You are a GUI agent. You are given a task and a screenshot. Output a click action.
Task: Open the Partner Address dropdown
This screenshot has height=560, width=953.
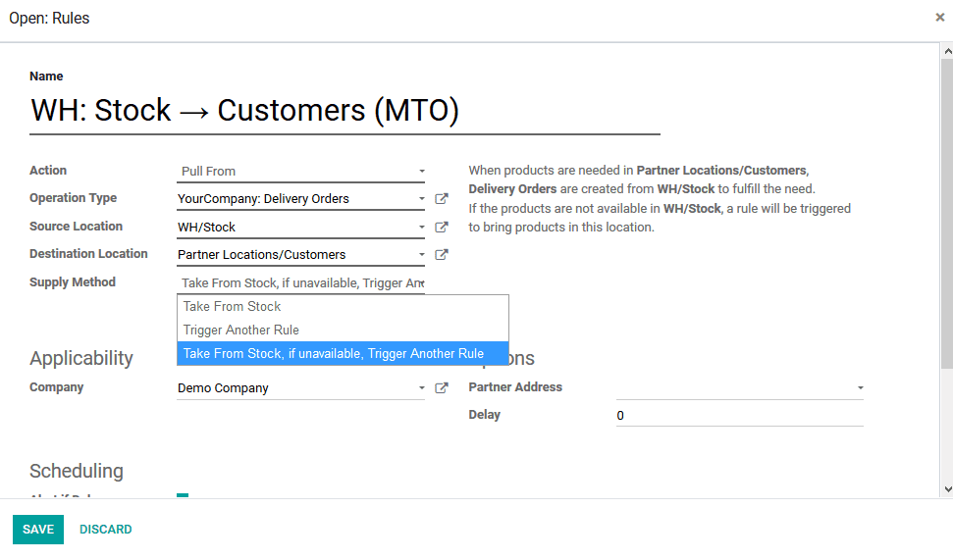(x=740, y=387)
